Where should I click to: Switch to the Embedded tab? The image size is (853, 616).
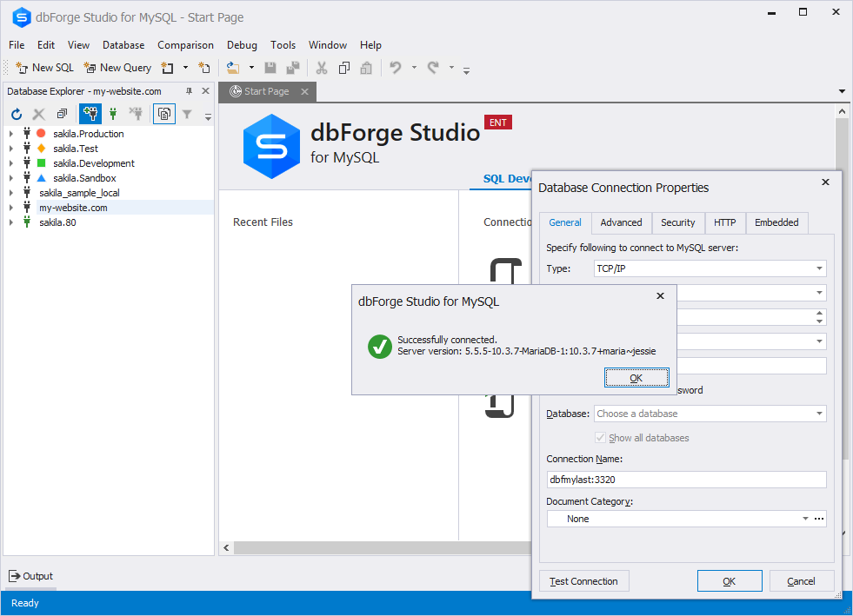776,222
